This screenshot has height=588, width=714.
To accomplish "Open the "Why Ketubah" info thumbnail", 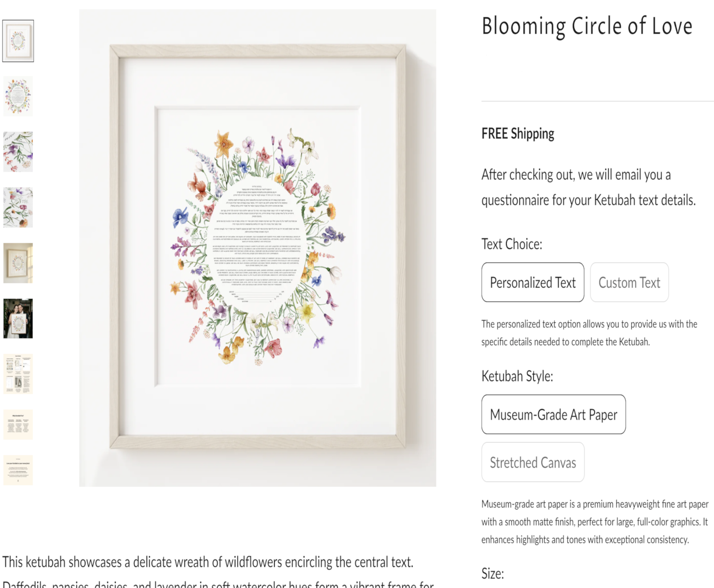I will pos(18,425).
